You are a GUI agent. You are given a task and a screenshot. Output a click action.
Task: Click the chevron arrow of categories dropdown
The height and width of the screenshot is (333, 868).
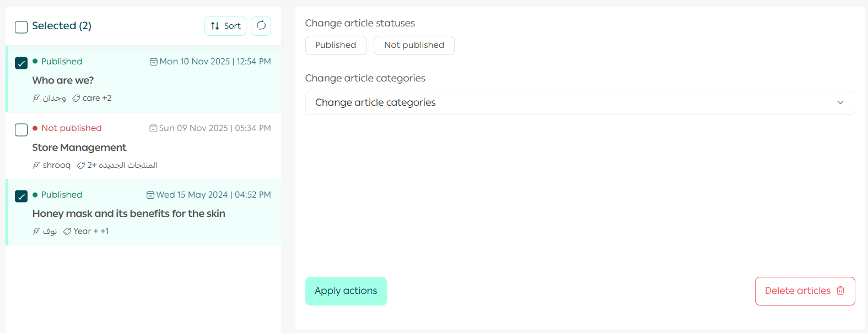point(840,103)
